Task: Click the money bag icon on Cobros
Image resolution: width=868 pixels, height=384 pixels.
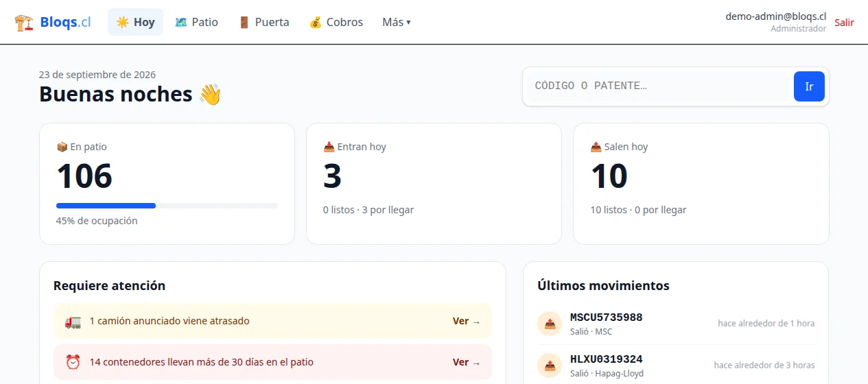Action: click(x=316, y=22)
